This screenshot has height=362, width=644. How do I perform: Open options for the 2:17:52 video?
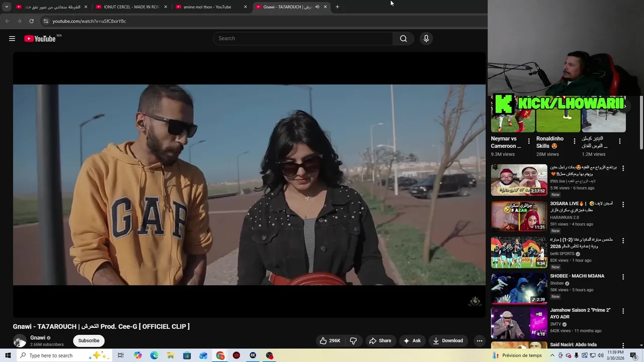[x=623, y=168]
